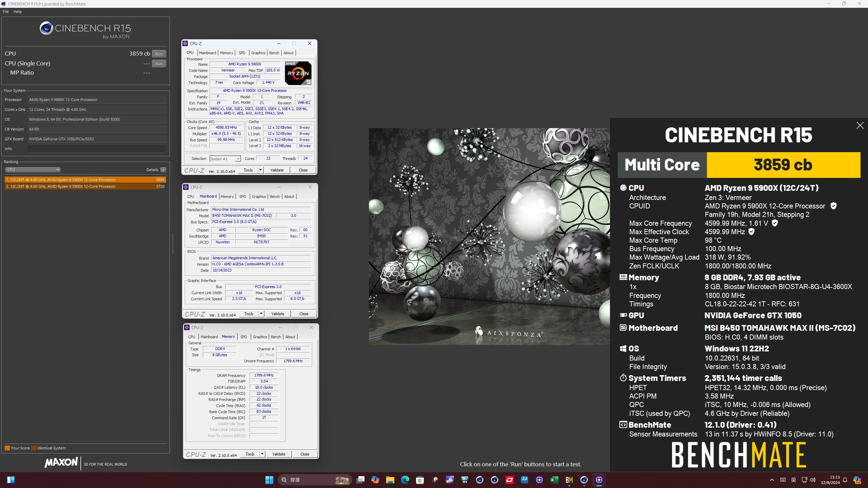The width and height of the screenshot is (868, 488).
Task: Click the rendered Cinebench scene image
Action: coord(489,236)
